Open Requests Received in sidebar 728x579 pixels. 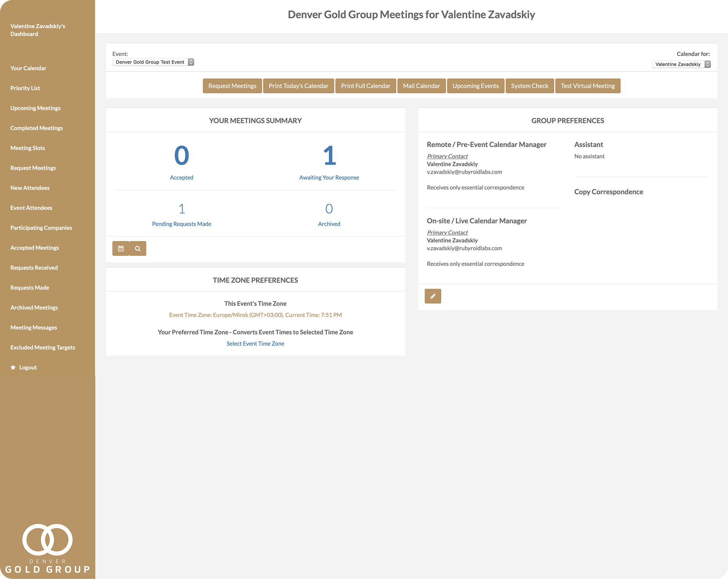click(x=34, y=268)
